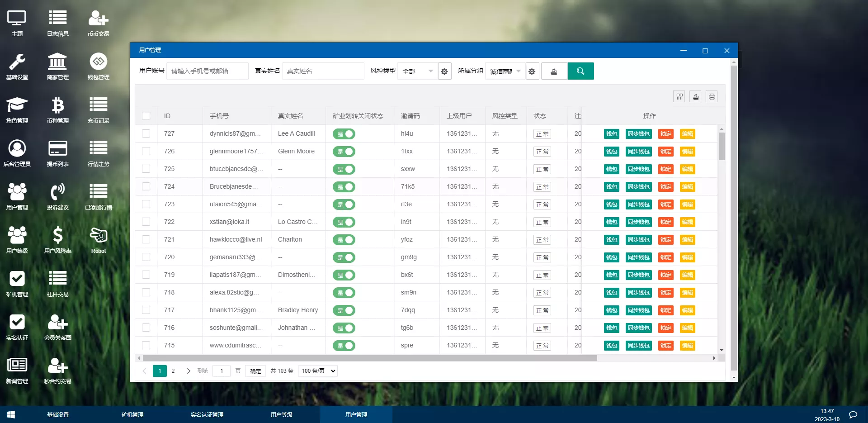Click the gear icon next to 风控类型
Screen dimensions: 868x423
point(444,71)
